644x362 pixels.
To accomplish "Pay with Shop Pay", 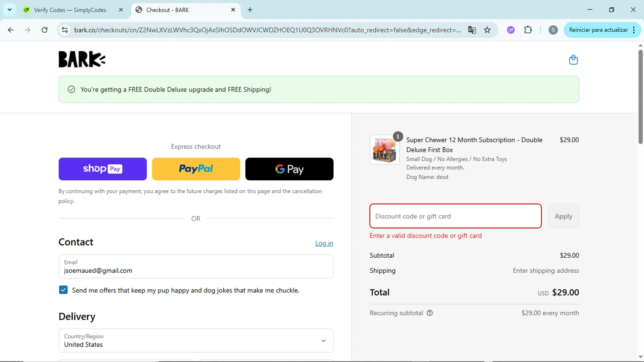I will [103, 169].
